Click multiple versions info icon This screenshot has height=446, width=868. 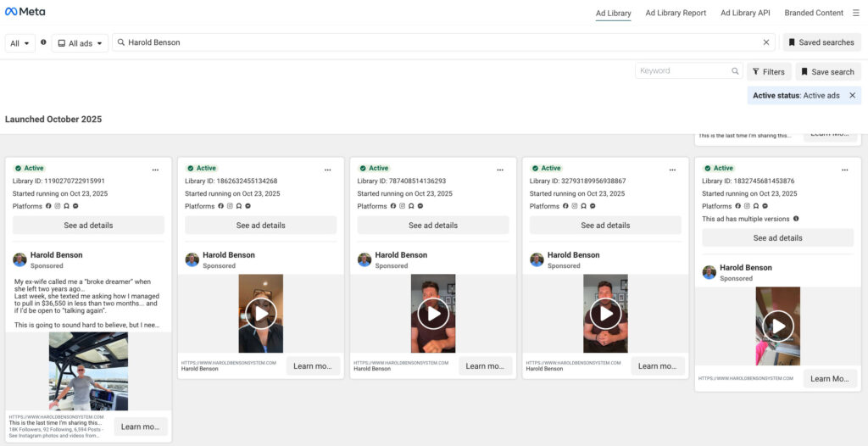796,218
